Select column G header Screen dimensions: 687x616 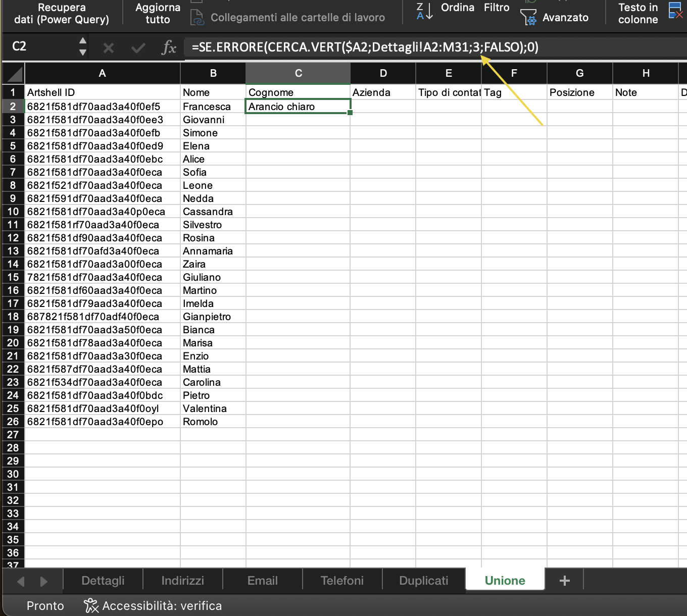(580, 74)
